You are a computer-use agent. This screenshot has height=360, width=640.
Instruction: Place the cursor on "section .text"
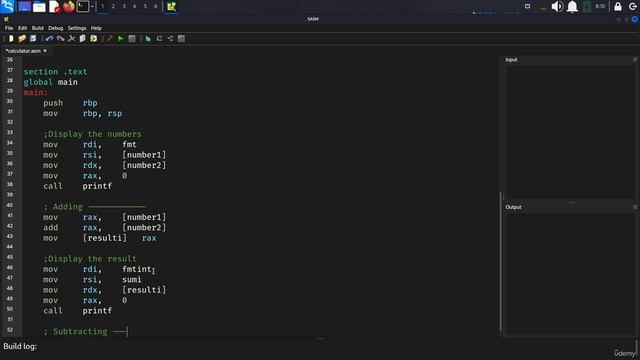pos(55,72)
